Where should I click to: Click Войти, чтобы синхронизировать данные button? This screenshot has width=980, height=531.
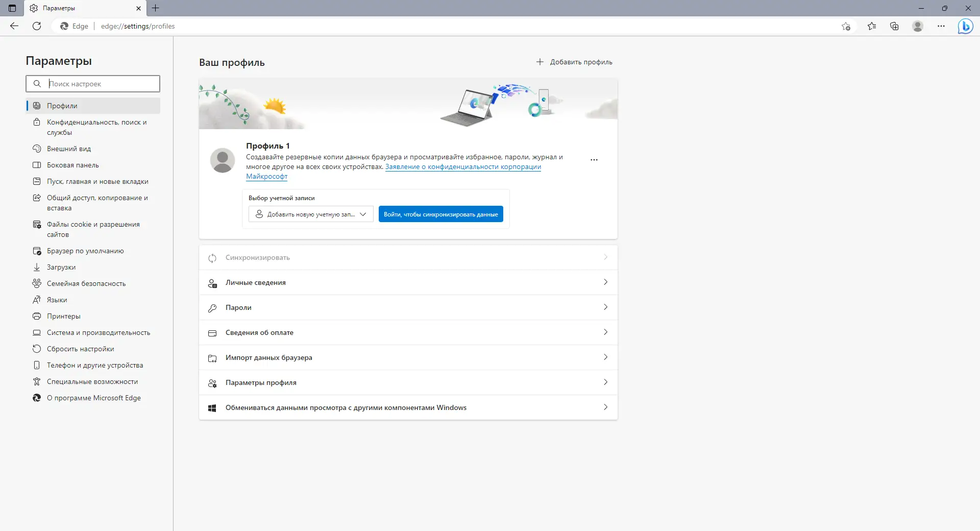[x=440, y=214]
